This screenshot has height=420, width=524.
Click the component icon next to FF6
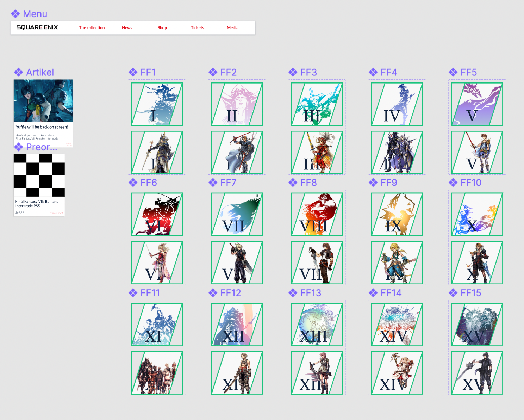click(133, 183)
